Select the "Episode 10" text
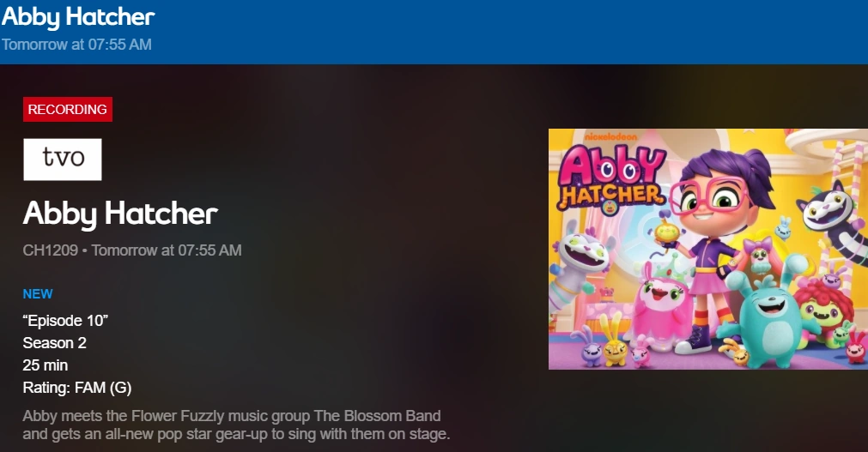The height and width of the screenshot is (452, 868). point(65,320)
